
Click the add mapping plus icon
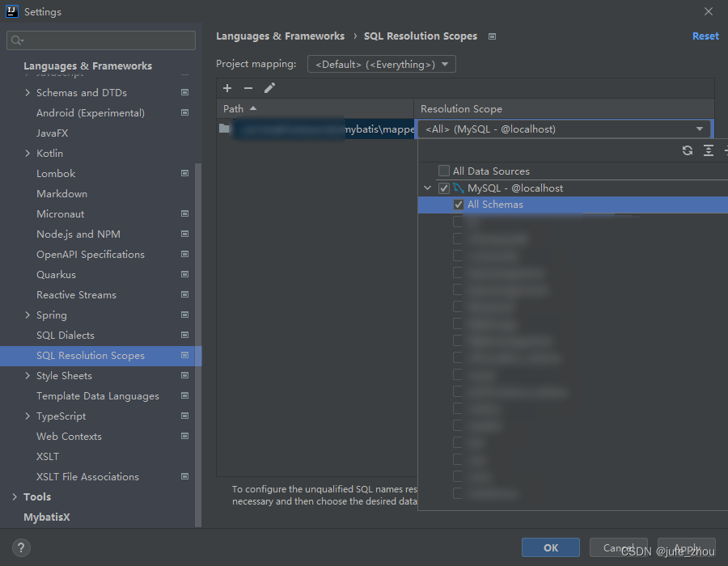point(227,88)
